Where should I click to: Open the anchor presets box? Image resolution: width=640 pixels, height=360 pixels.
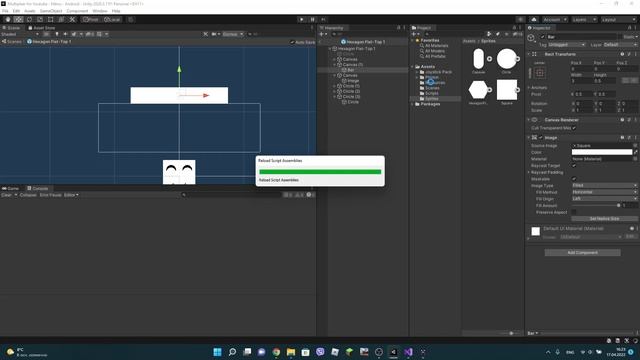click(540, 73)
